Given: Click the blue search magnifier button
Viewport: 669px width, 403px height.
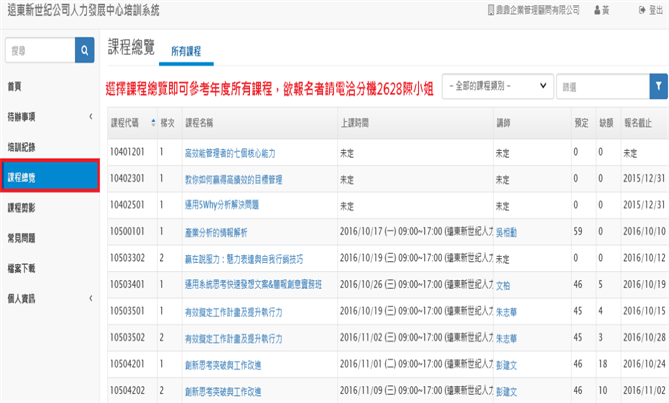Looking at the screenshot, I should pos(82,49).
